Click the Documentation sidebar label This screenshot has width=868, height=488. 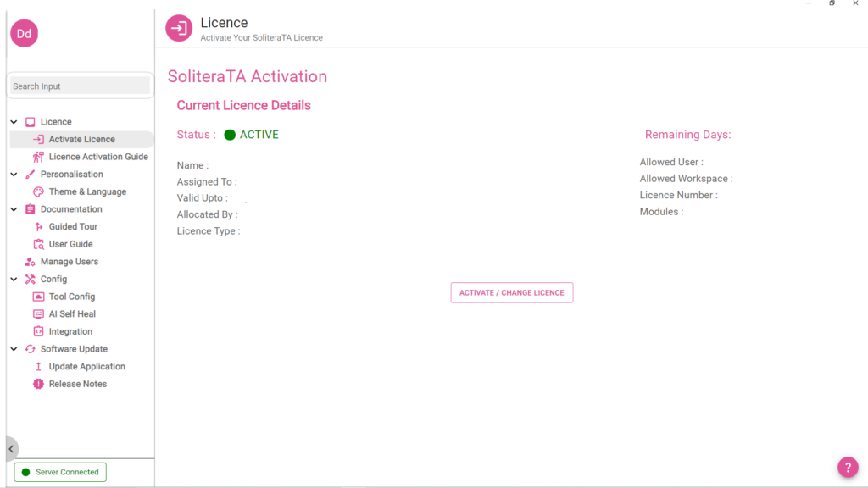(71, 209)
